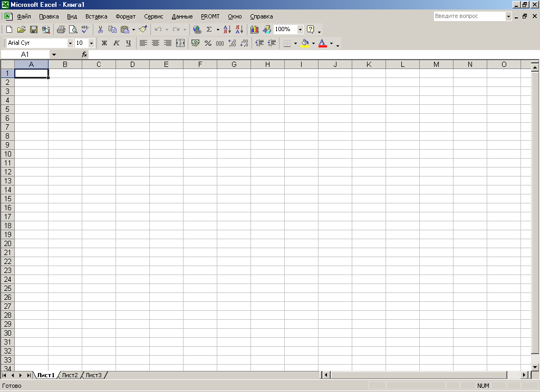
Task: Sort ascending with the А-Я icon
Action: (227, 30)
